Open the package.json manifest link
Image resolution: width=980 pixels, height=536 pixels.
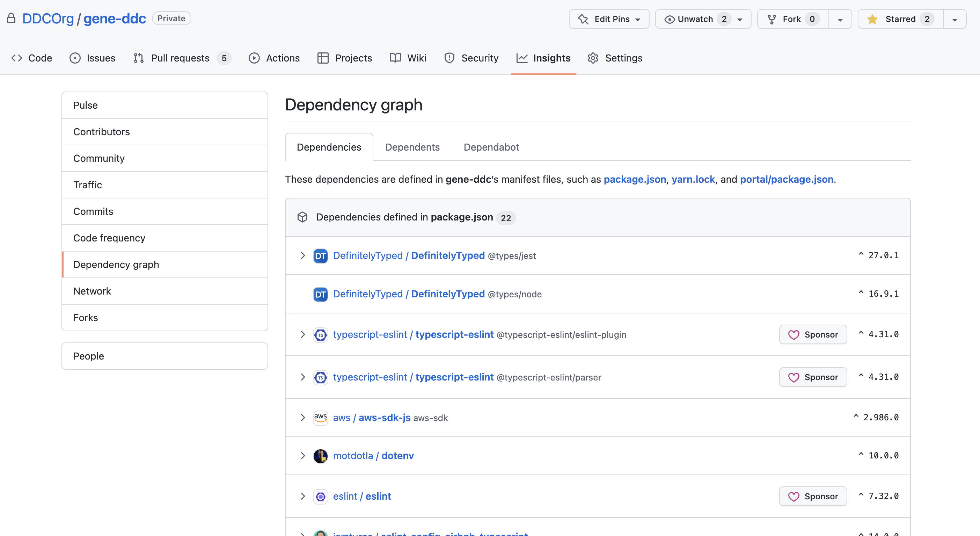click(x=635, y=179)
